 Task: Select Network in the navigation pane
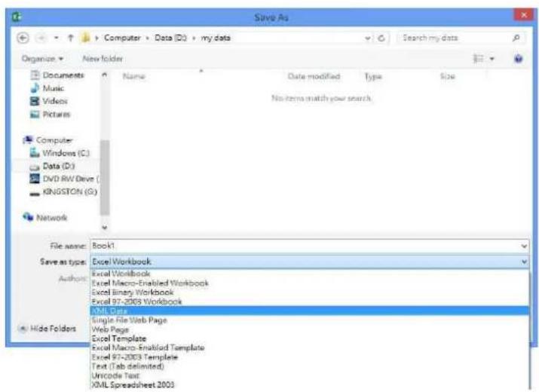tap(44, 217)
